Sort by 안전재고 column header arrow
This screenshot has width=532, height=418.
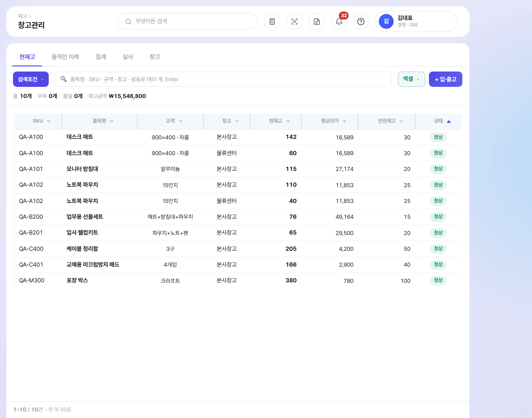coord(401,121)
